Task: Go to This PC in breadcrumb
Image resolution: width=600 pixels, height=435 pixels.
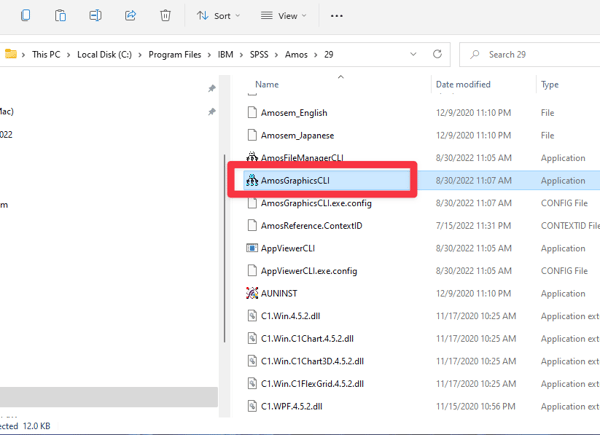Action: [x=46, y=55]
